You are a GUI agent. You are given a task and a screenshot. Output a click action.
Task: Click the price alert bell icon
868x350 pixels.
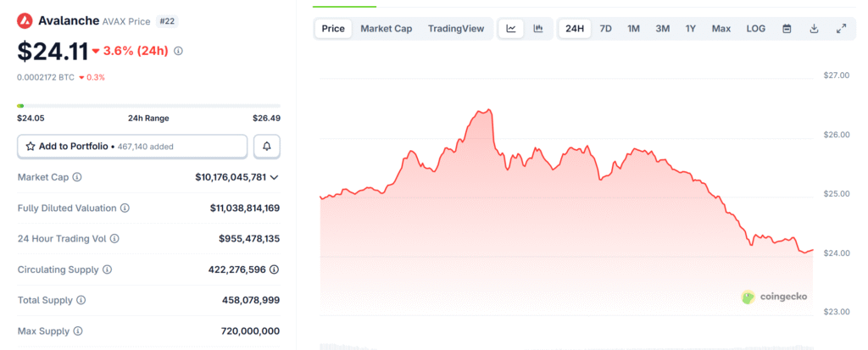pyautogui.click(x=267, y=147)
